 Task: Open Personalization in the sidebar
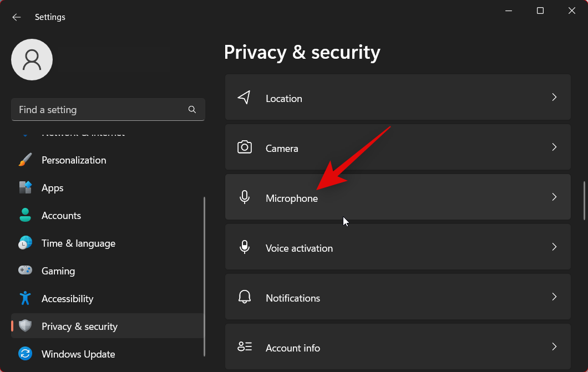(74, 160)
